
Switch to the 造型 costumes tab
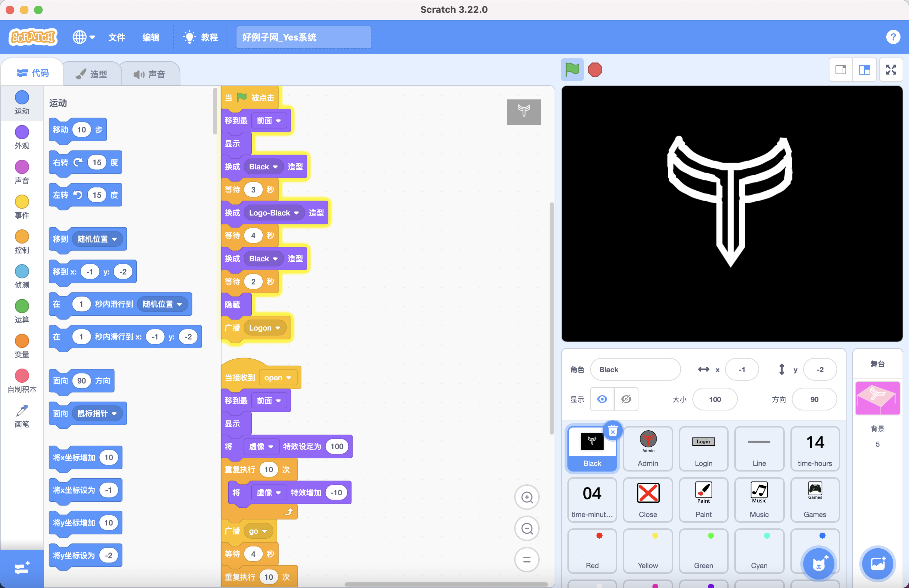[x=92, y=74]
